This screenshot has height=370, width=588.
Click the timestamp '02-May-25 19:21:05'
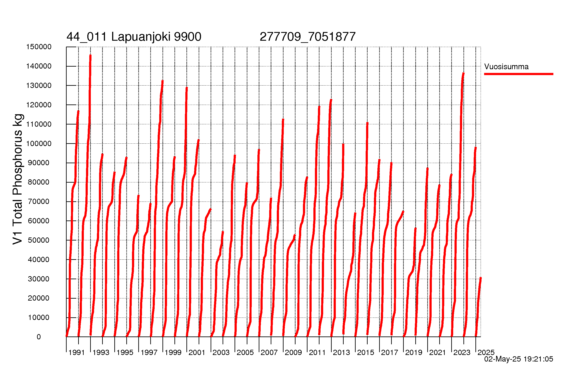(519, 359)
